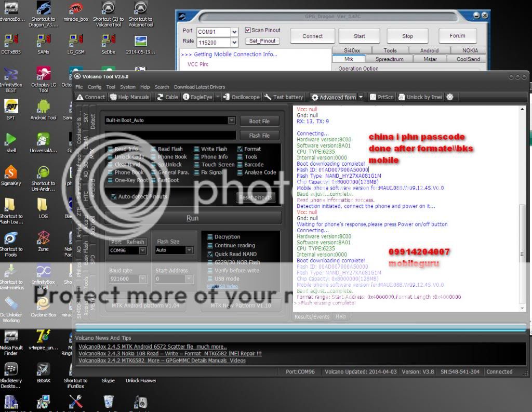
Task: Toggle the Format checkbox
Action: click(x=240, y=149)
